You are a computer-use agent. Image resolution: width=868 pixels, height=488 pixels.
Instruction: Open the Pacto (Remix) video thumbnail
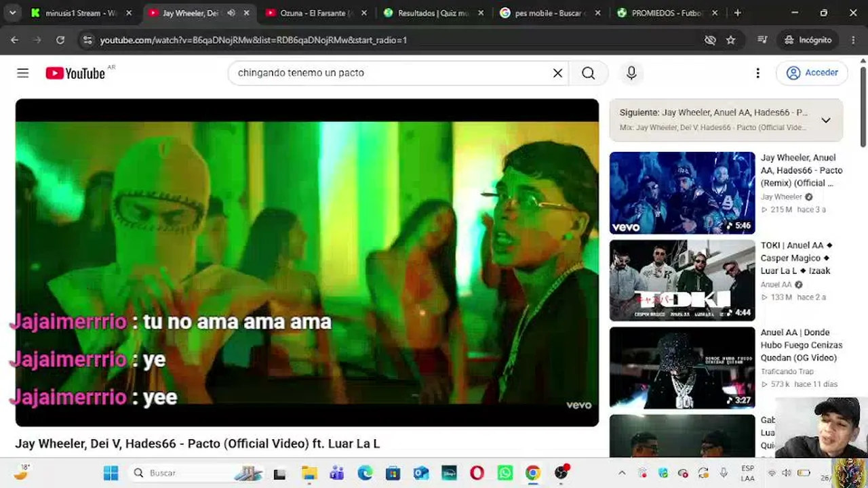(682, 192)
